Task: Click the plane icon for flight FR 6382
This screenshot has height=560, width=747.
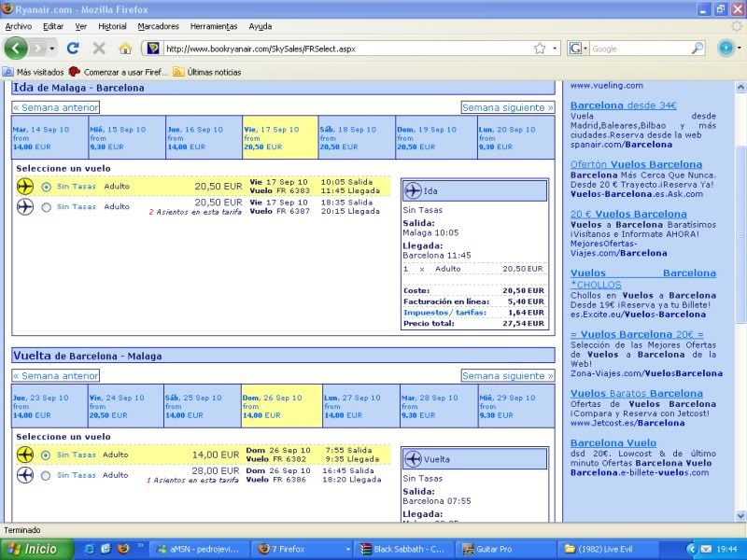Action: (25, 455)
